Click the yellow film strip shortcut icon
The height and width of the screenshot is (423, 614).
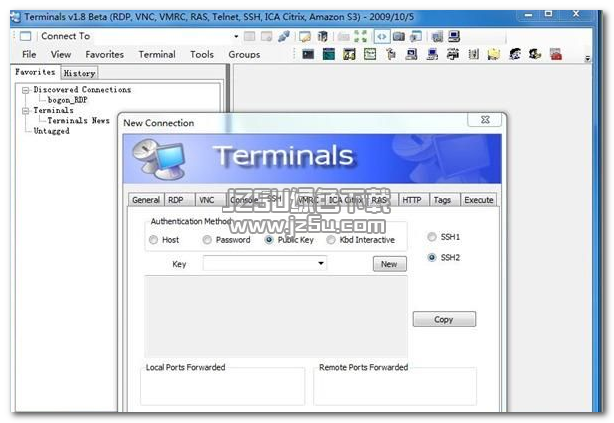click(349, 54)
